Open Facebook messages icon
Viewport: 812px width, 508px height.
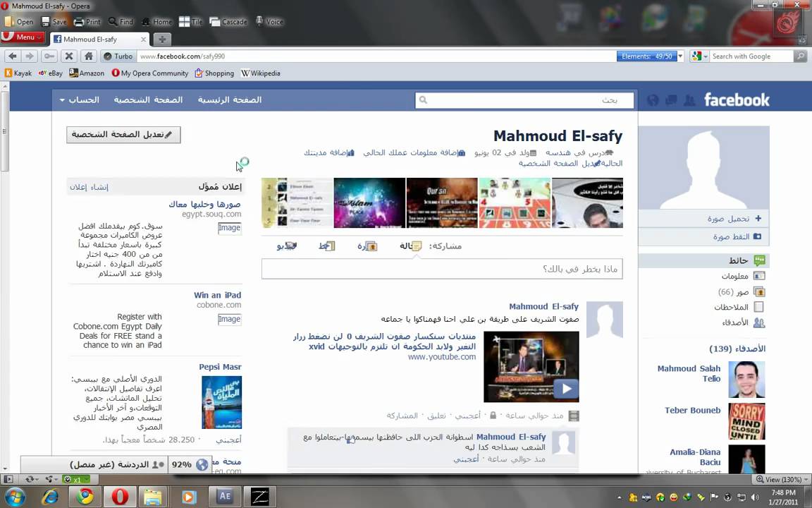click(x=670, y=100)
